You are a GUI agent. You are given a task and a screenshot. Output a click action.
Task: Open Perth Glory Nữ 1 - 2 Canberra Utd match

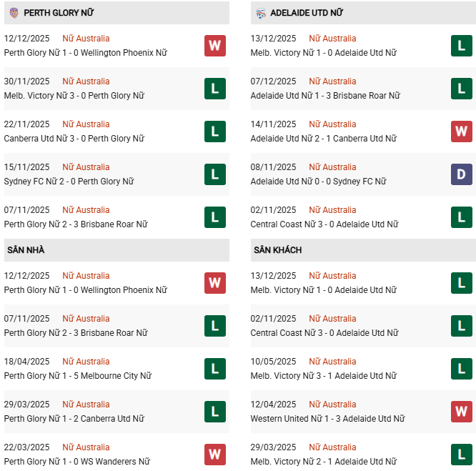click(x=74, y=419)
